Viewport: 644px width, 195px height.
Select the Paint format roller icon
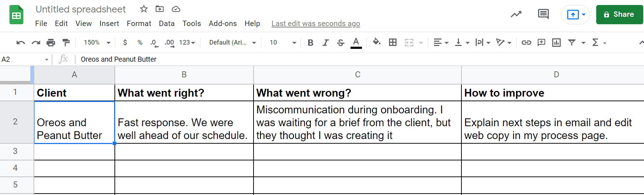pyautogui.click(x=66, y=43)
